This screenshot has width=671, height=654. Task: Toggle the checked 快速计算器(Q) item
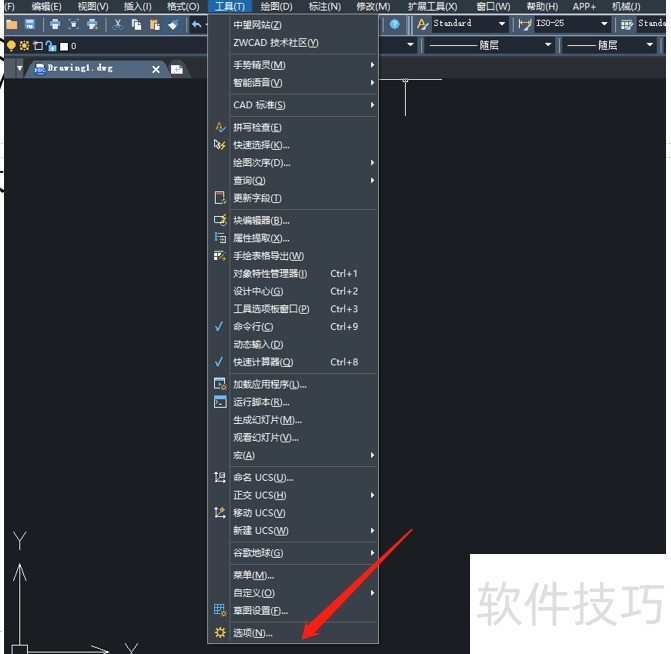(x=262, y=362)
